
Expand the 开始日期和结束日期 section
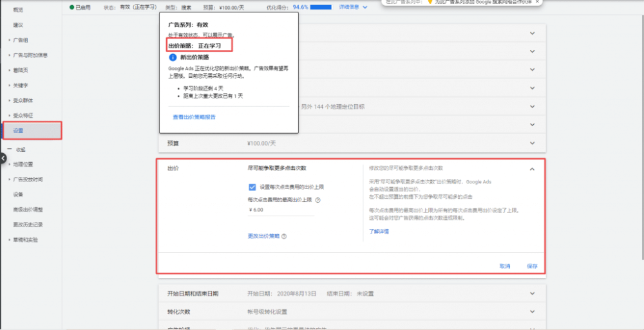(x=532, y=293)
